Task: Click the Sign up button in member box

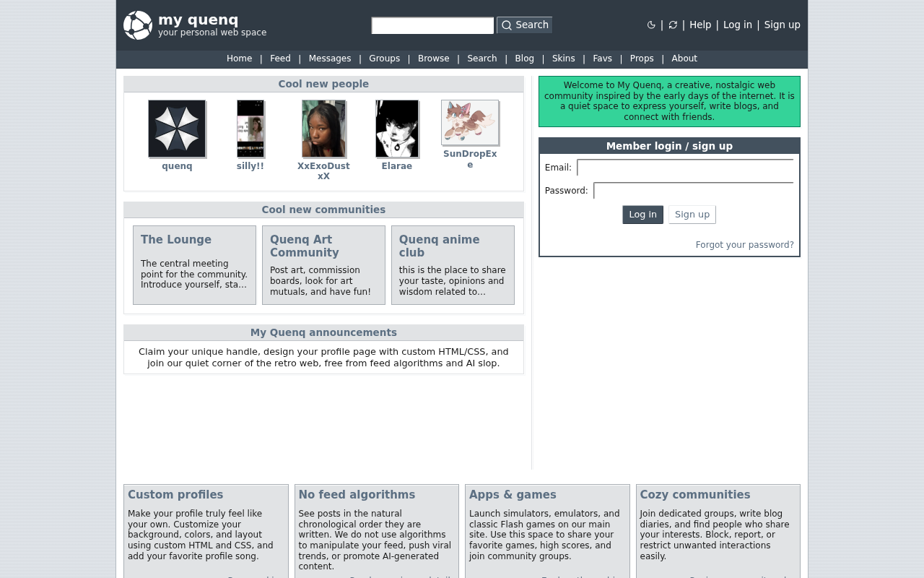Action: pyautogui.click(x=692, y=215)
